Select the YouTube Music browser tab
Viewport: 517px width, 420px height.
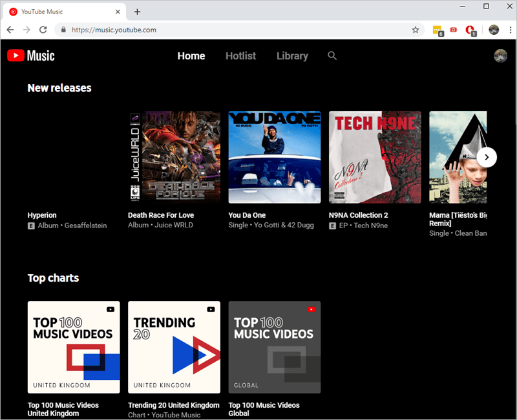[x=65, y=12]
